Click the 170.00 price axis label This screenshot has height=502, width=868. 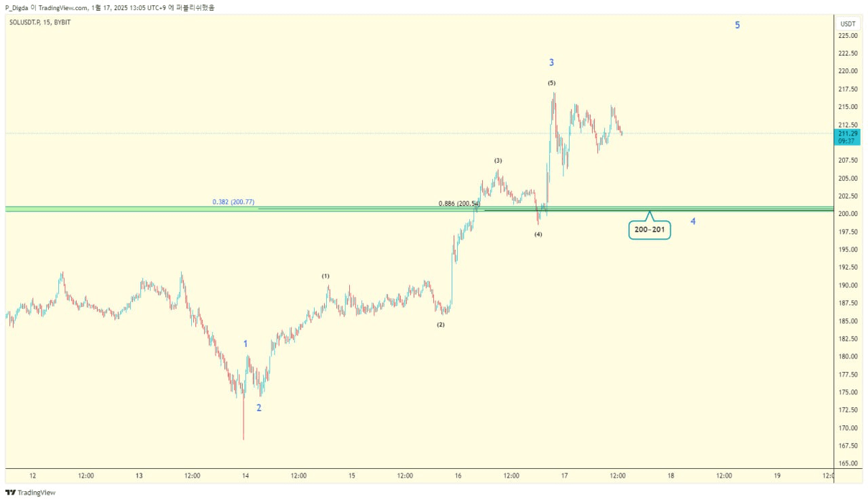848,428
